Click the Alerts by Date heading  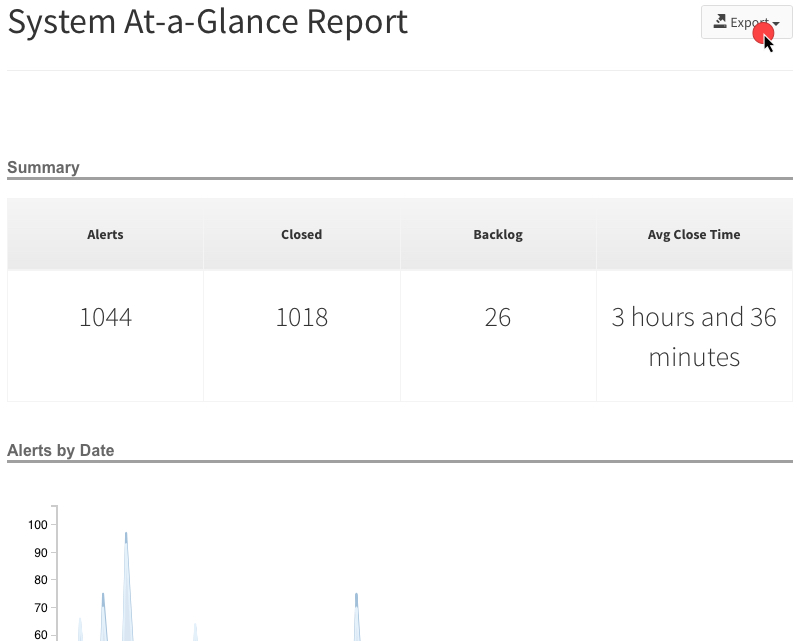[61, 450]
